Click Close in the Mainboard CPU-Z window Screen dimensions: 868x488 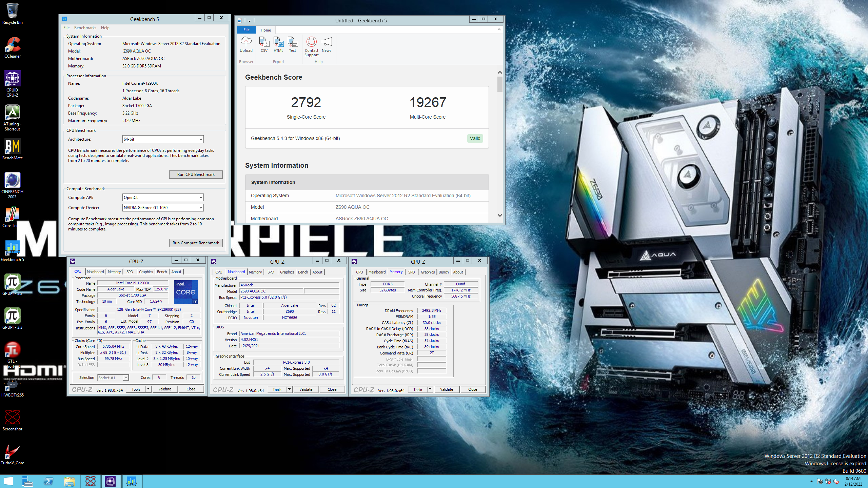(x=332, y=389)
